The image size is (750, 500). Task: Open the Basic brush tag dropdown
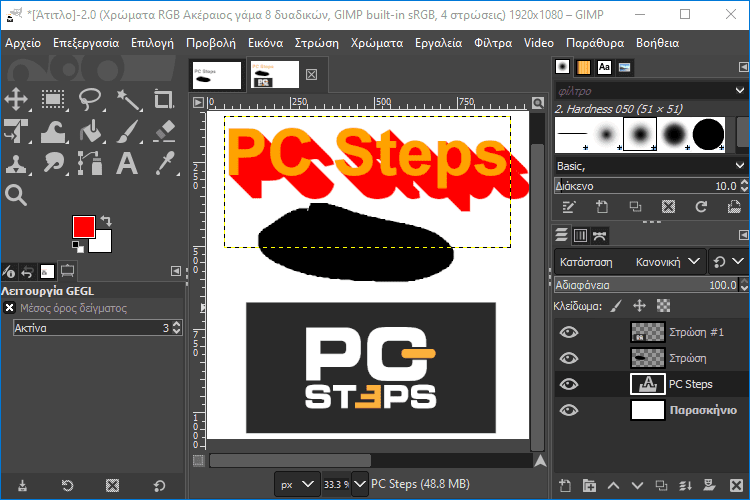coord(651,166)
